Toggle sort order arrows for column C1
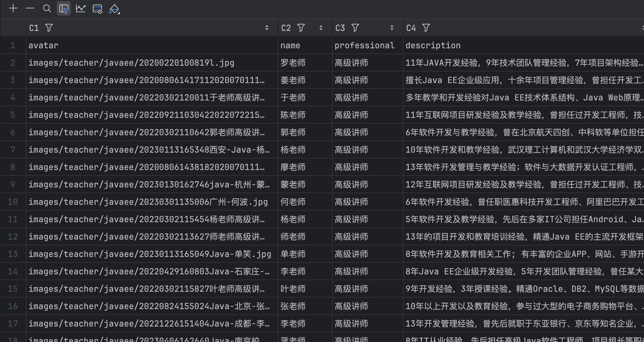644x342 pixels. coord(267,28)
